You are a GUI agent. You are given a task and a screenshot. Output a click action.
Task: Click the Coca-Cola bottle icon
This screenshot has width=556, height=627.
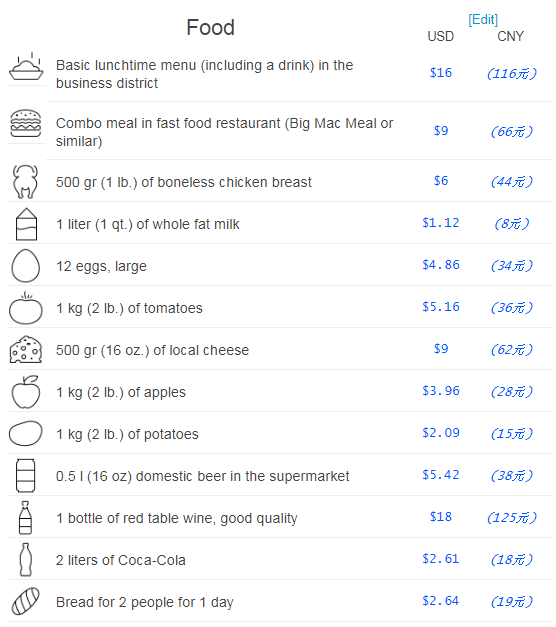(26, 560)
